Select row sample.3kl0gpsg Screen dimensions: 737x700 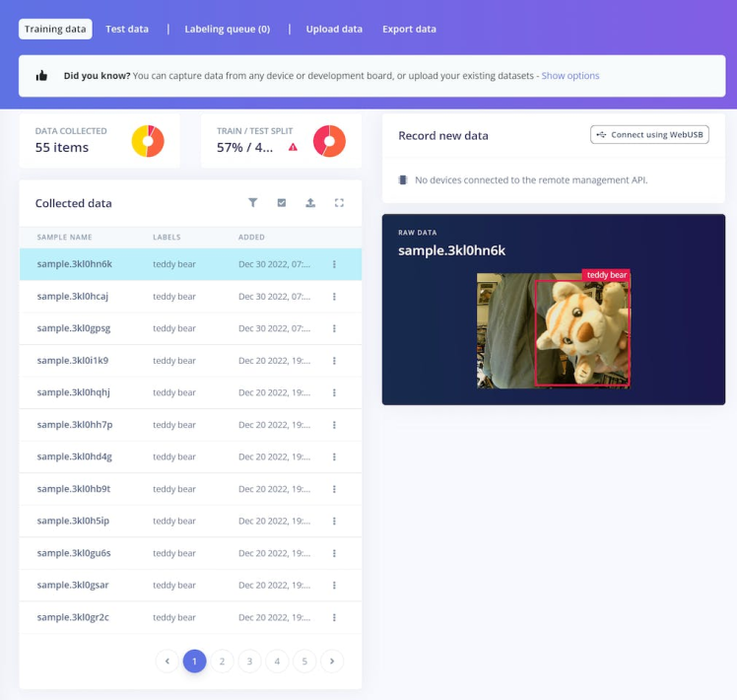click(190, 328)
